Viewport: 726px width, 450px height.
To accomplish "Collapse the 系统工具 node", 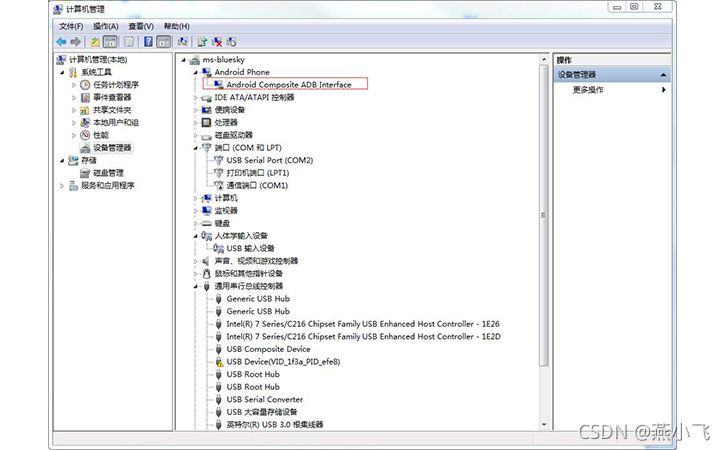I will coord(62,73).
